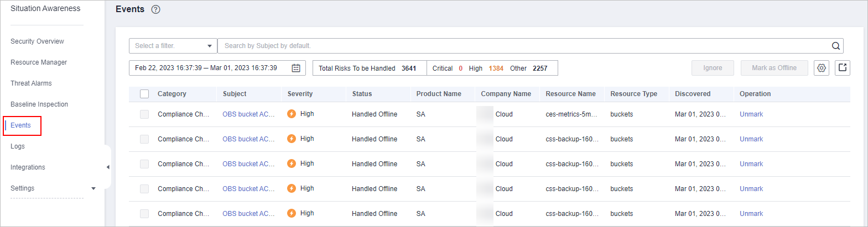The image size is (868, 227).
Task: Click High severity icon for ces-metrics-5m row
Action: click(x=292, y=114)
